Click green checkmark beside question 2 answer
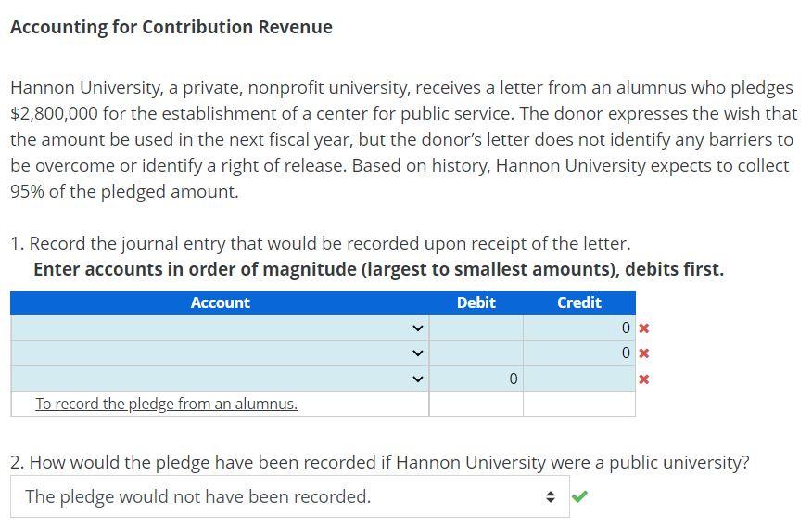The image size is (812, 527). click(x=579, y=496)
